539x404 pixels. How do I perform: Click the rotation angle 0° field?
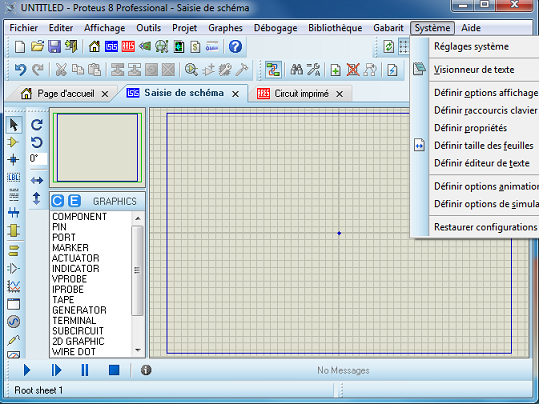point(37,159)
